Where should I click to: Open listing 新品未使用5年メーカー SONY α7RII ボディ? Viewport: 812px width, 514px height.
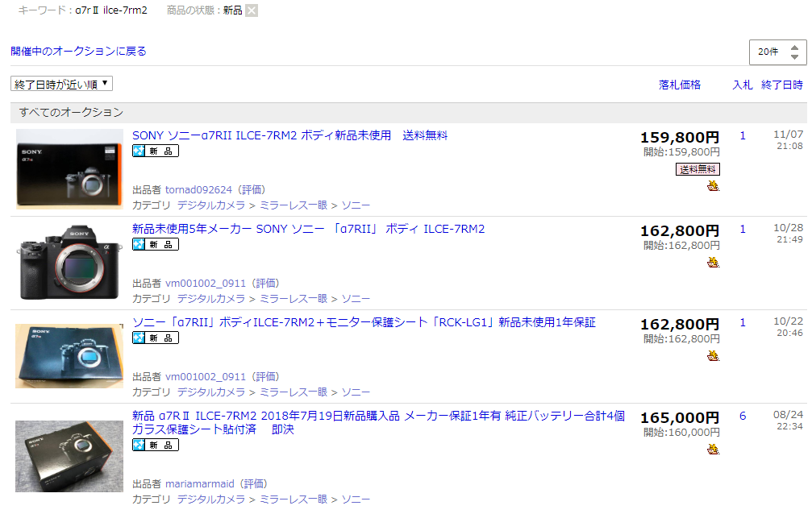[x=308, y=229]
